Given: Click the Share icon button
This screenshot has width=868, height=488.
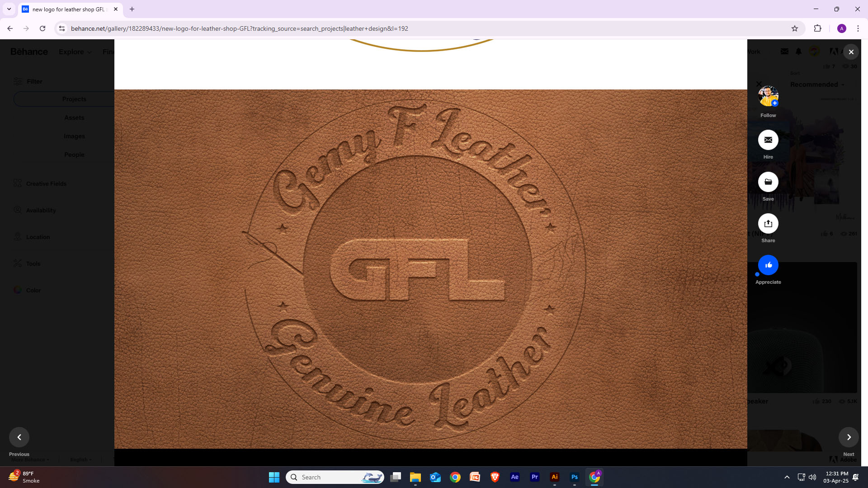Looking at the screenshot, I should tap(768, 224).
